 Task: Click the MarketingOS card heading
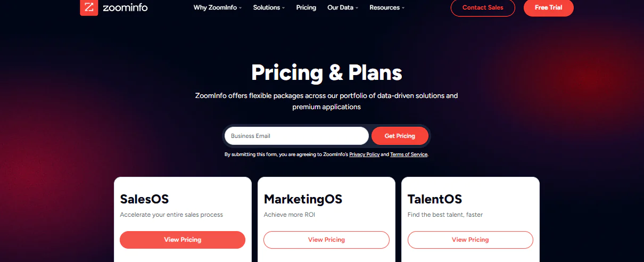click(x=303, y=199)
